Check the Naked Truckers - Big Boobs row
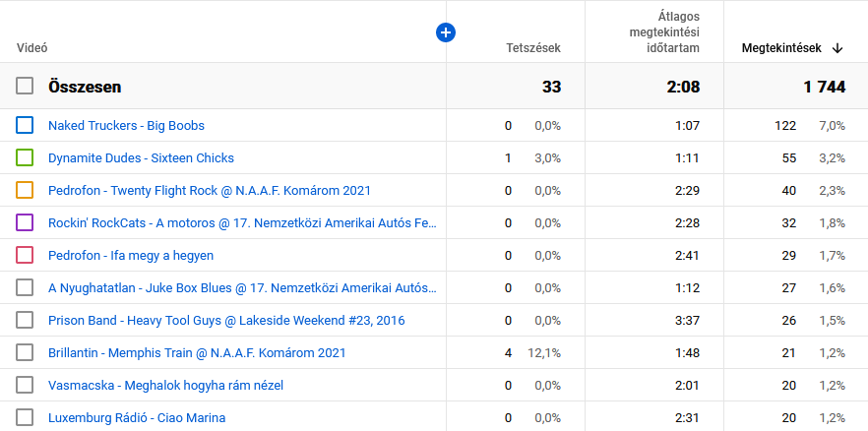Viewport: 868px width, 431px height. (25, 125)
